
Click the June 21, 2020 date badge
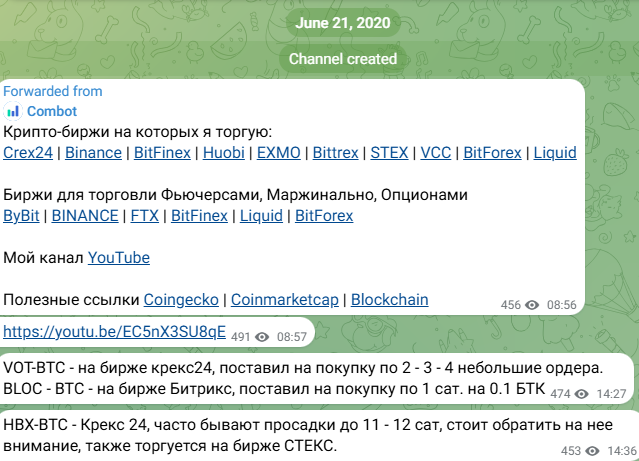(x=343, y=23)
